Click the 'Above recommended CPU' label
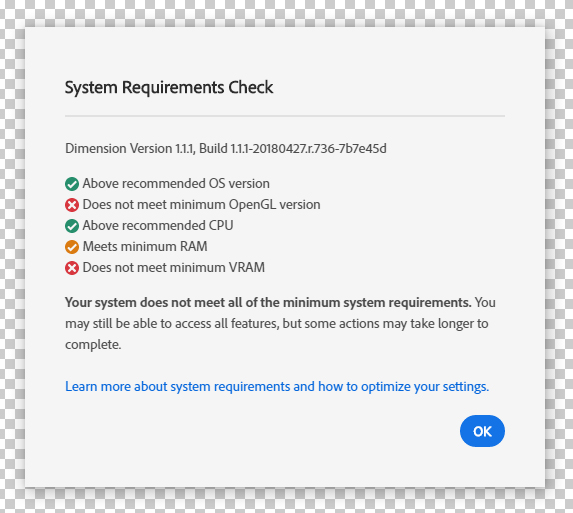This screenshot has height=513, width=573. pos(158,225)
